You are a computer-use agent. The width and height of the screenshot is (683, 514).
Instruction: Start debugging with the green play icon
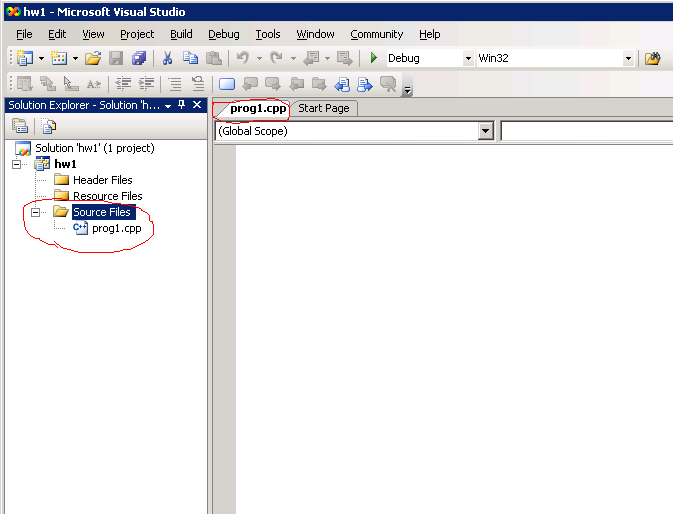[373, 58]
